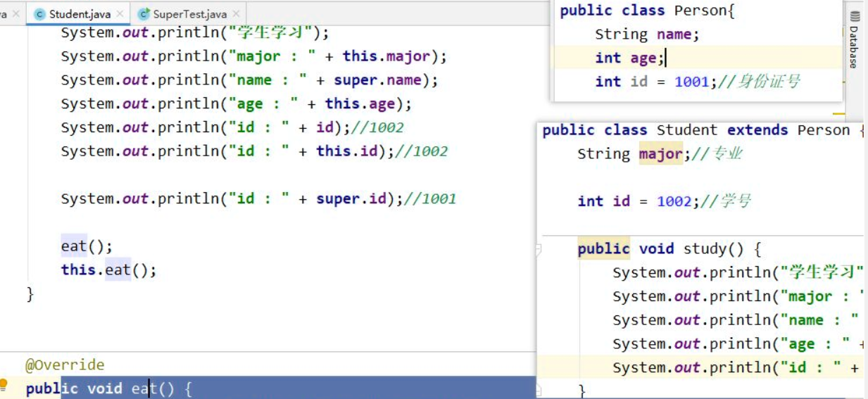
Task: Click the value 1001 in Person snippet
Action: 691,82
